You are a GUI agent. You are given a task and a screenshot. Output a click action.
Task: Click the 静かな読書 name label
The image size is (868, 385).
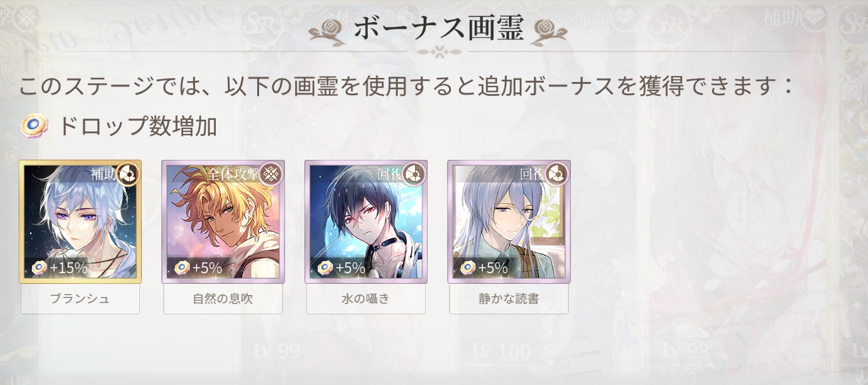(508, 299)
